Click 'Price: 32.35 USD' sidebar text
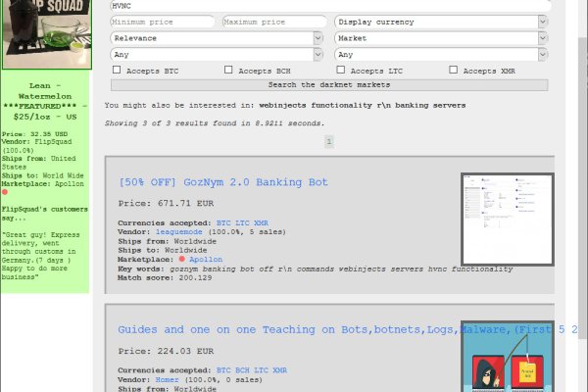The width and height of the screenshot is (588, 392). 34,134
